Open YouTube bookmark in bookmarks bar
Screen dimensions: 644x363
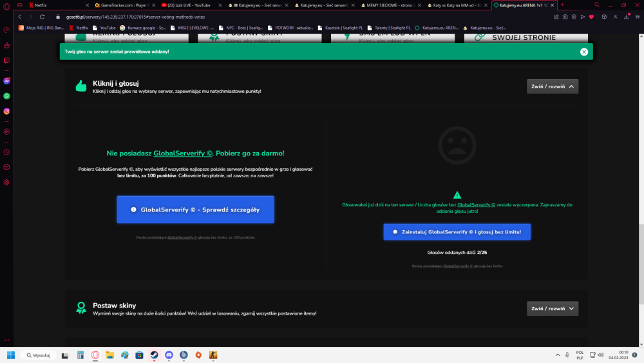(104, 28)
